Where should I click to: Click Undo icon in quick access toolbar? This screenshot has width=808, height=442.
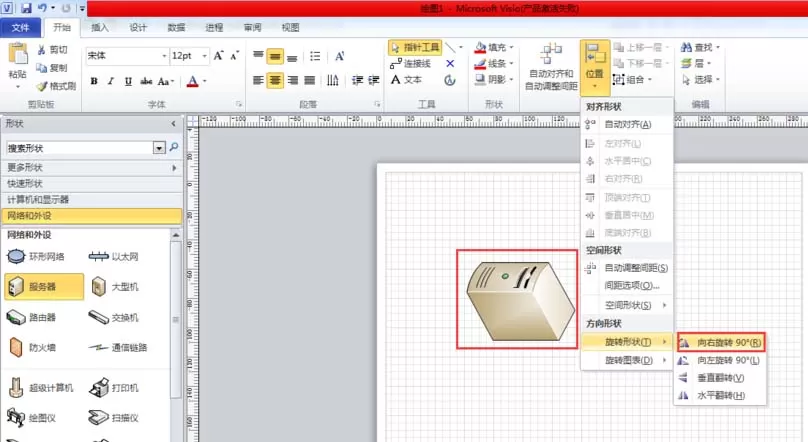click(42, 8)
